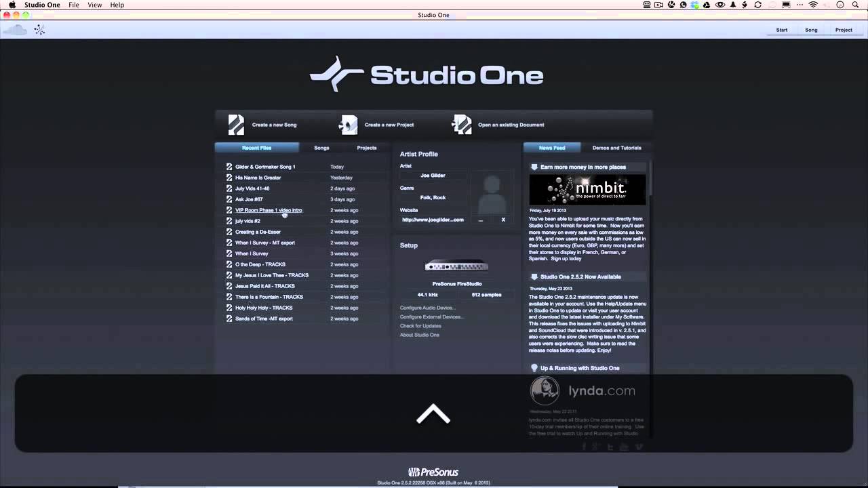Select the News Feed tab

tap(552, 148)
